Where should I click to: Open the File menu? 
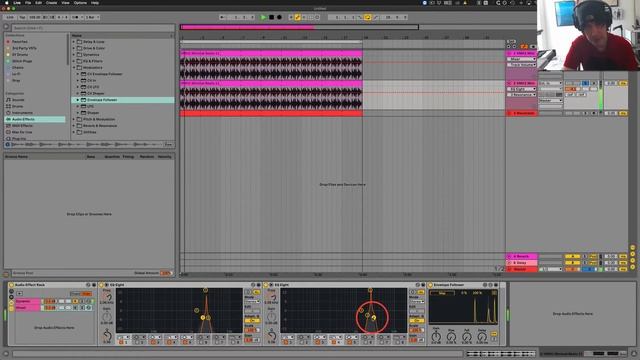coord(28,3)
